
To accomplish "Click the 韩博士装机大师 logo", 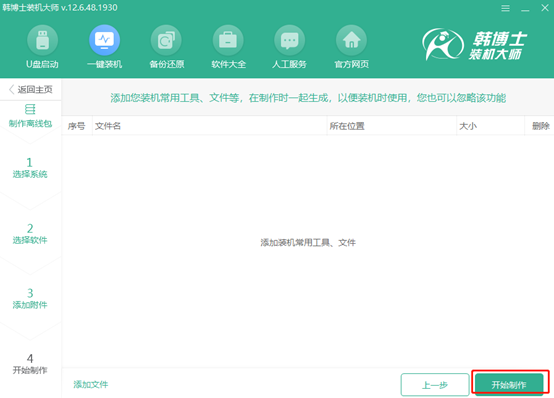I will [x=474, y=45].
